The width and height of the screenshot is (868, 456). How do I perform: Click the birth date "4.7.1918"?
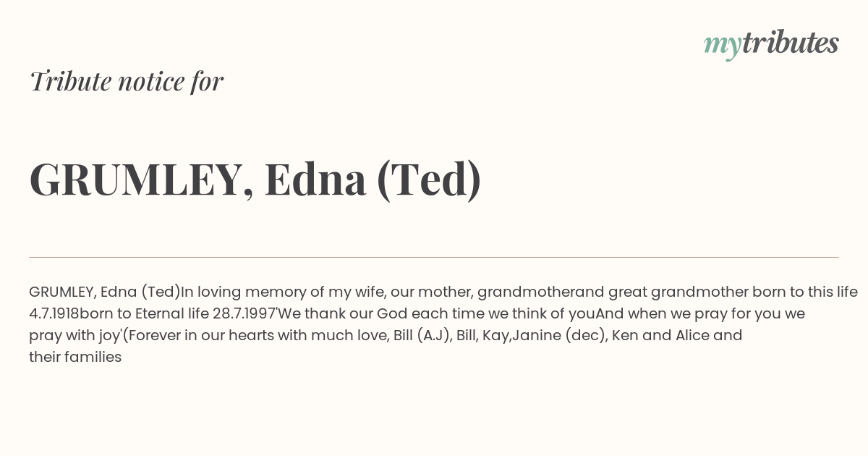pyautogui.click(x=54, y=314)
